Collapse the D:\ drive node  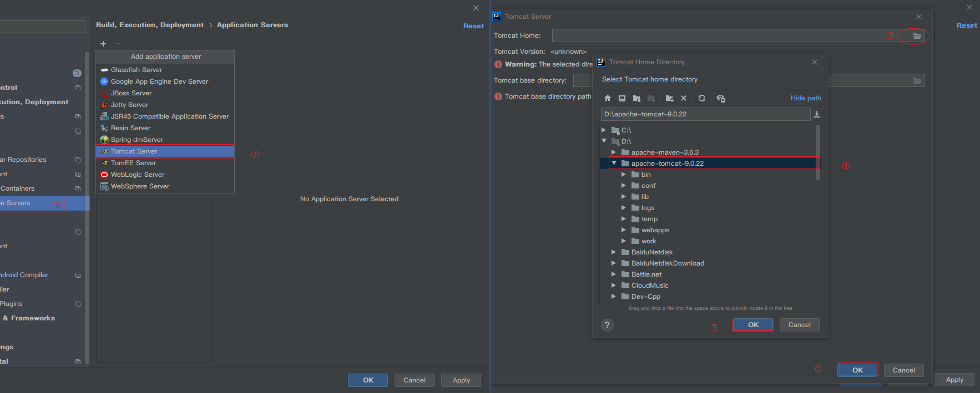click(x=604, y=141)
